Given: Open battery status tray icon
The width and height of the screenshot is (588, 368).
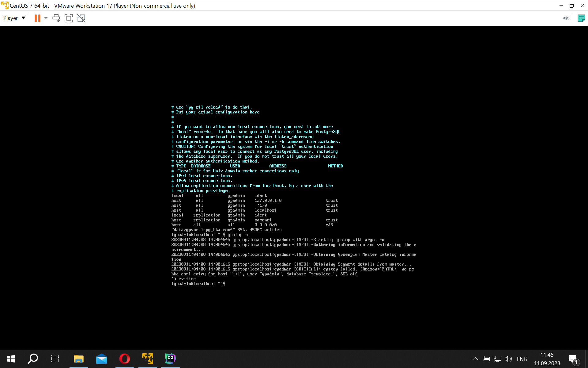Looking at the screenshot, I should point(486,358).
